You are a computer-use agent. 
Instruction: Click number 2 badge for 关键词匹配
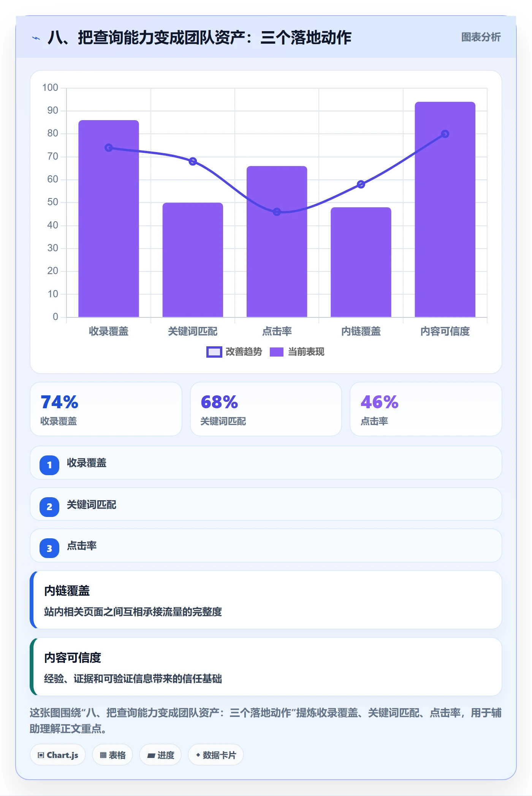coord(49,507)
